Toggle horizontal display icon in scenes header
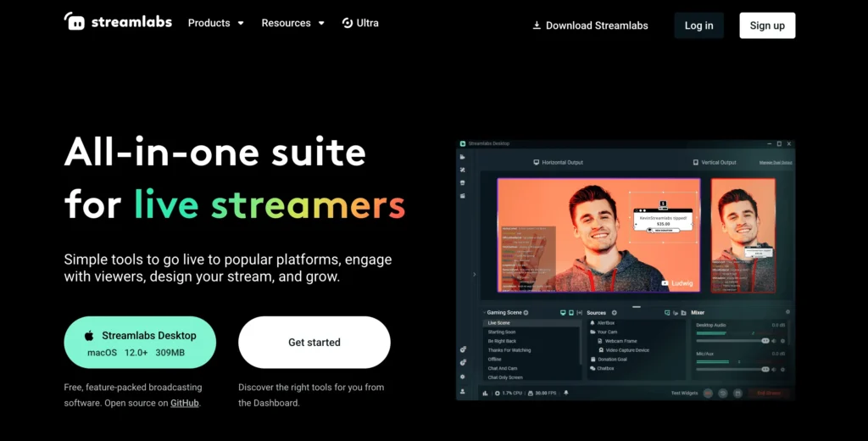The image size is (868, 441). 563,312
